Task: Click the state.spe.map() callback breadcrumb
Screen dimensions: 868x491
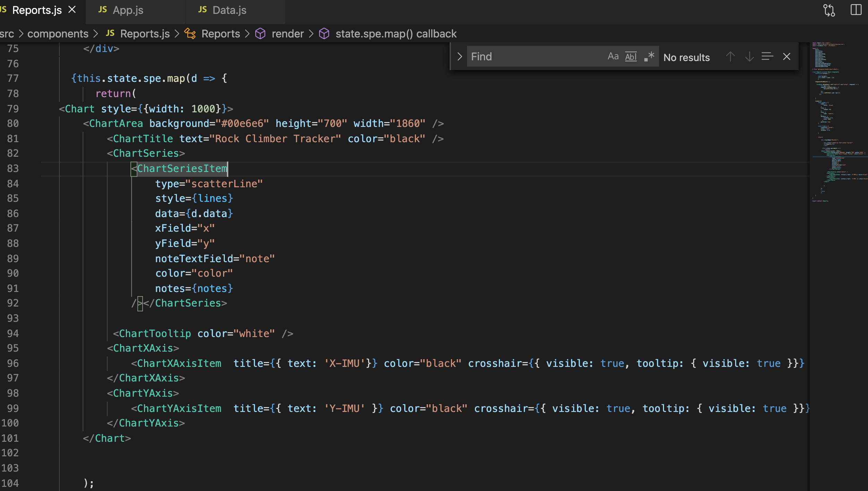Action: click(395, 34)
